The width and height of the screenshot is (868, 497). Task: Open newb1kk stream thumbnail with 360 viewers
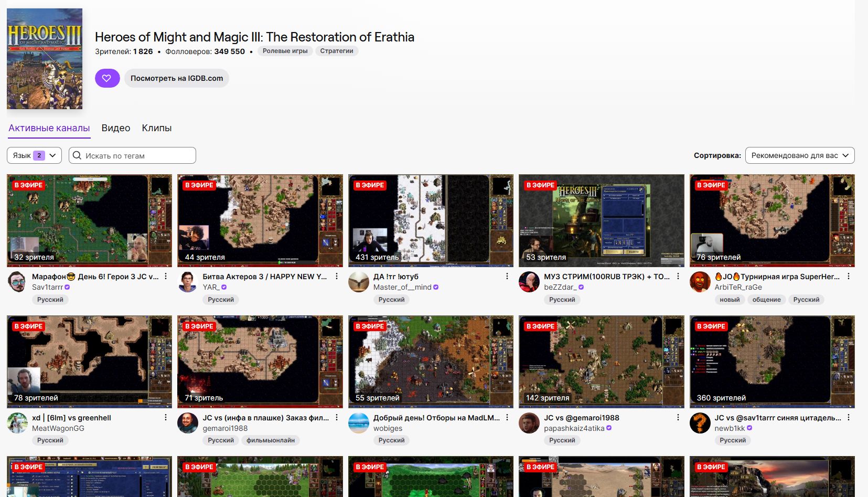[x=772, y=362]
